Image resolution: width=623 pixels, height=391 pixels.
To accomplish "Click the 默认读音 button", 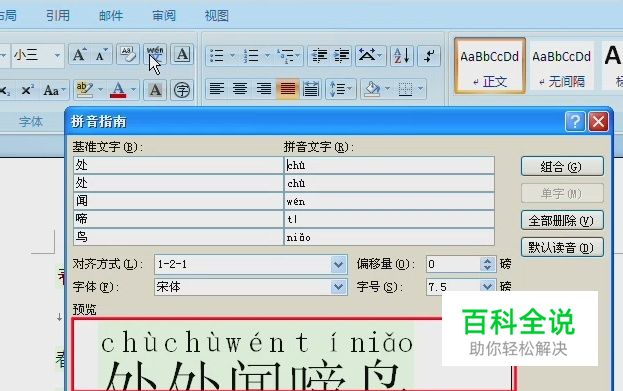I will 562,247.
